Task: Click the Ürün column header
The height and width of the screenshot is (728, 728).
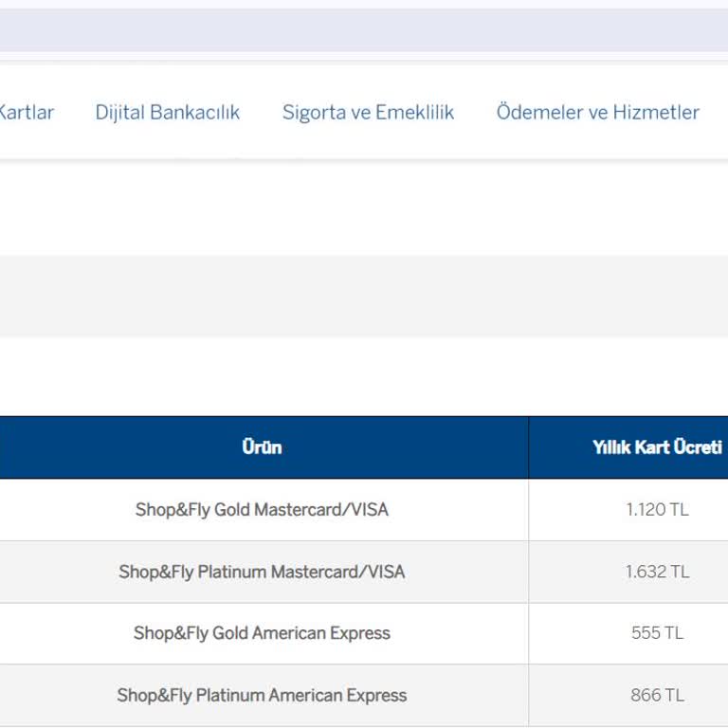Action: tap(262, 447)
